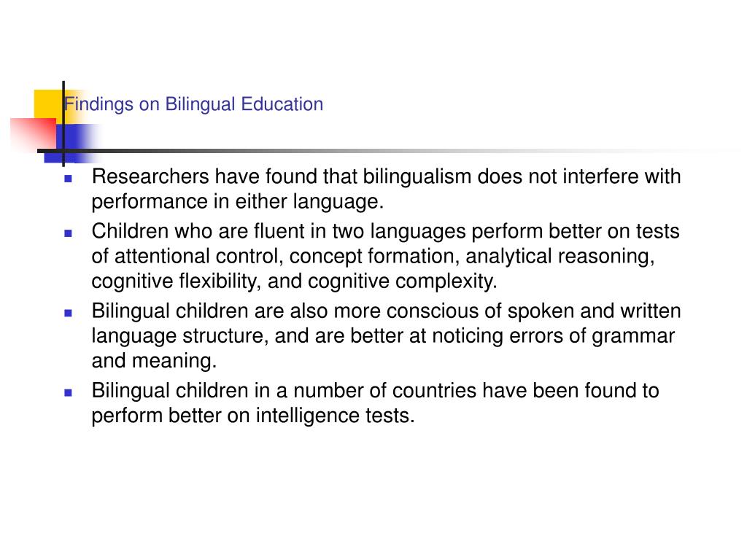Click the text cognitive flexibility
The height and width of the screenshot is (560, 747).
coord(176,281)
